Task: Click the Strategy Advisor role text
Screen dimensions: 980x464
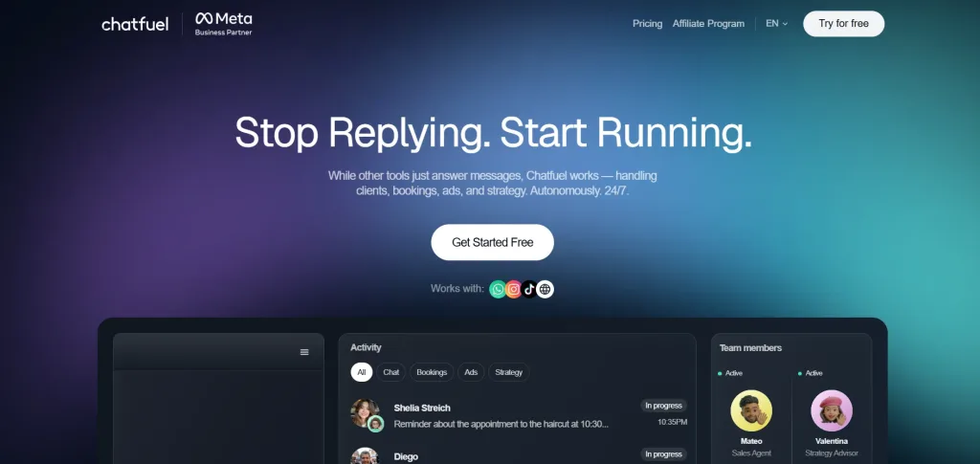Action: [x=832, y=453]
